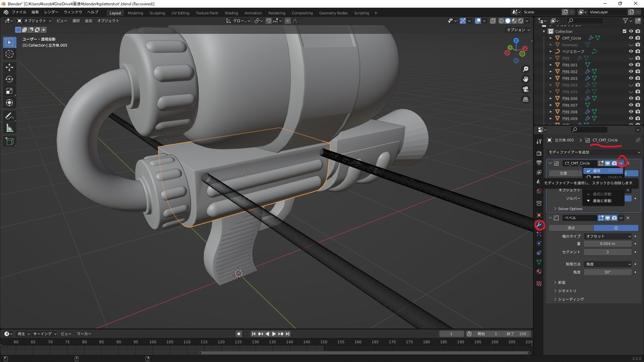Screen dimensions: 644x362
Task: Open the レンダー menu
Action: (52, 12)
